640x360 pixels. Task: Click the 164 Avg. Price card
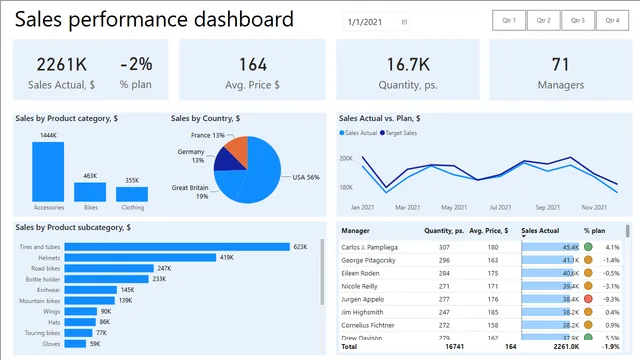pyautogui.click(x=252, y=70)
